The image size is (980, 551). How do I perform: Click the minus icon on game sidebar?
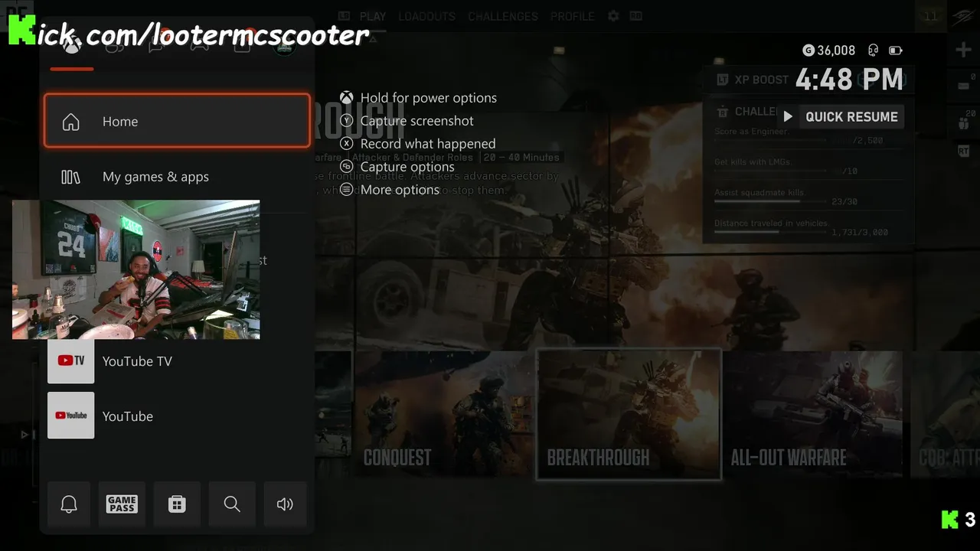(x=963, y=86)
